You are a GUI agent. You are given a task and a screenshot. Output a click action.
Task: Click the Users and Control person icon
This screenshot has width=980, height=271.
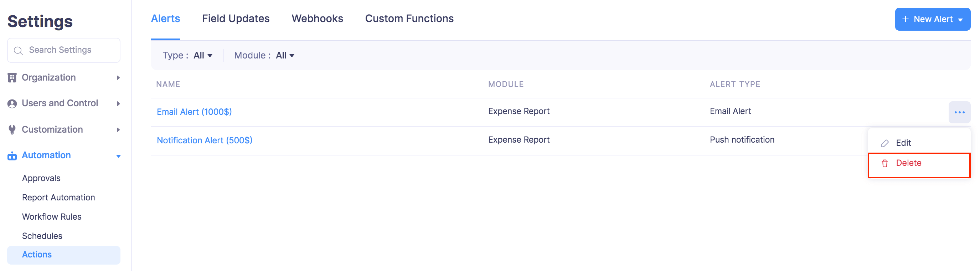12,103
